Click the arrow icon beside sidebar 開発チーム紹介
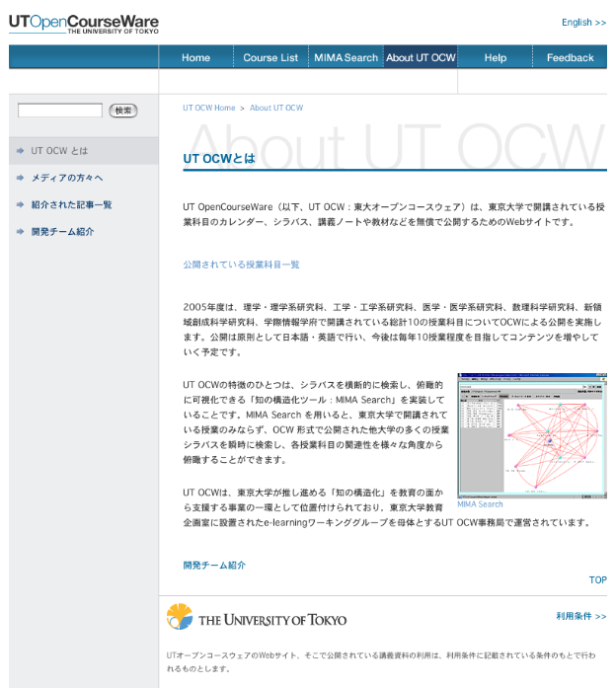The width and height of the screenshot is (616, 688). (x=20, y=232)
